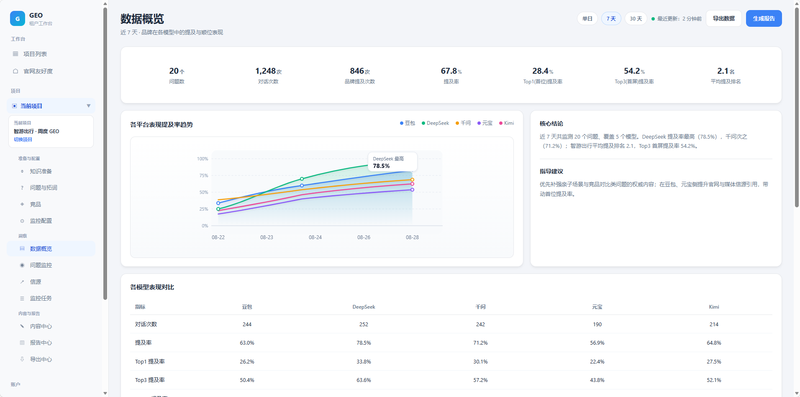The width and height of the screenshot is (800, 397).
Task: Click 切换项目 to change project
Action: point(22,139)
